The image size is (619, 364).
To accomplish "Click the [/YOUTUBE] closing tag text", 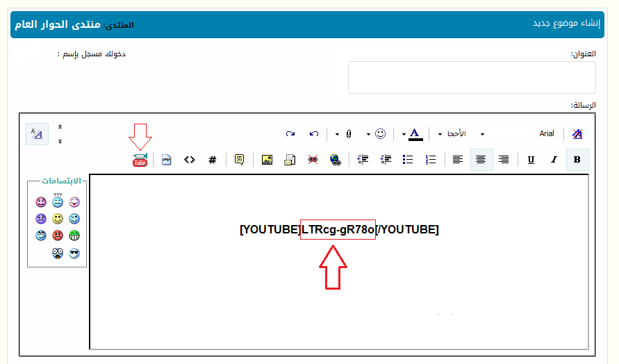I will (x=407, y=229).
